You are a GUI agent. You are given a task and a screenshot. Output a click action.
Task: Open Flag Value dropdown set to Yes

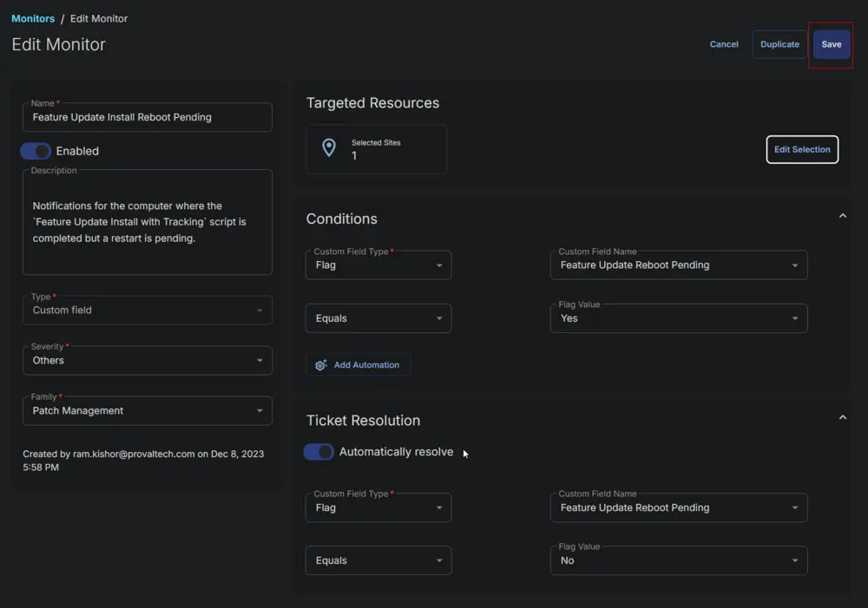(679, 318)
